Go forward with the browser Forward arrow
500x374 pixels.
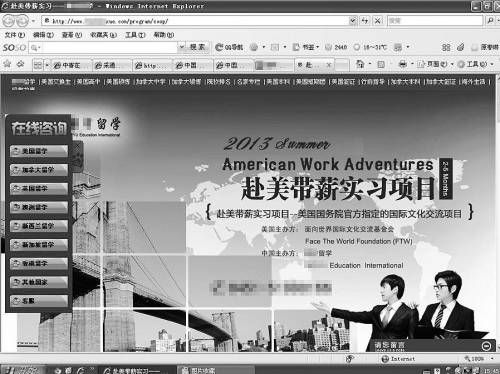click(x=23, y=21)
